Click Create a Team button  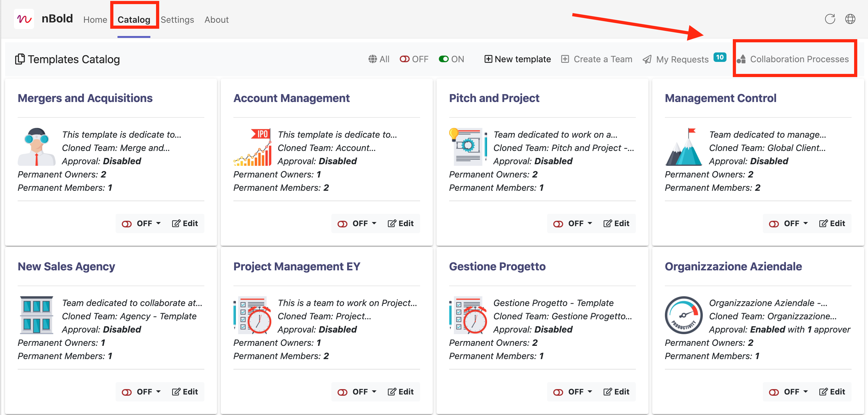coord(597,59)
